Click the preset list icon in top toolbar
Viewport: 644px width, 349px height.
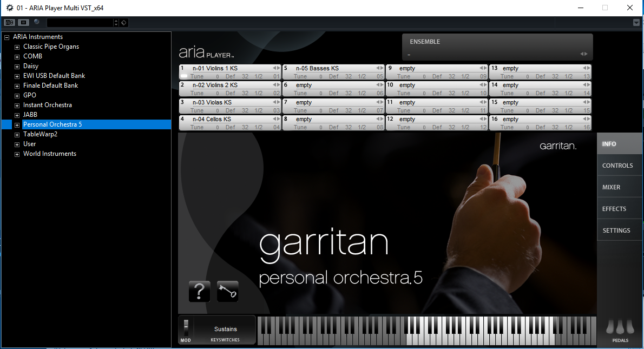coord(23,22)
